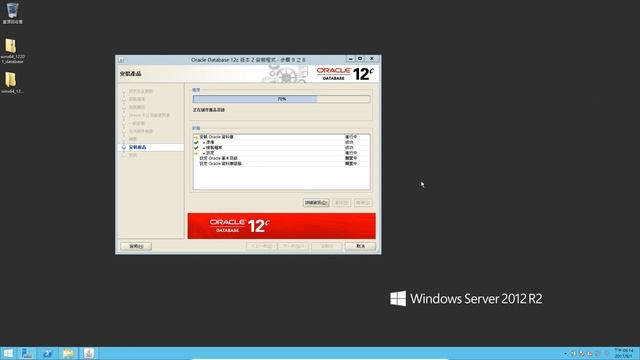
Task: Click the greyed-out Install (安裝) button
Action: [327, 246]
